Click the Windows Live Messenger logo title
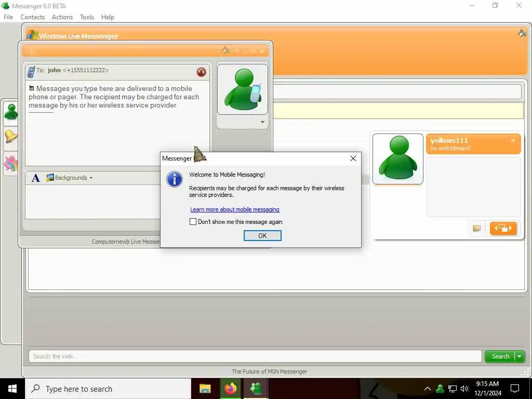Image resolution: width=532 pixels, height=399 pixels. pos(73,36)
